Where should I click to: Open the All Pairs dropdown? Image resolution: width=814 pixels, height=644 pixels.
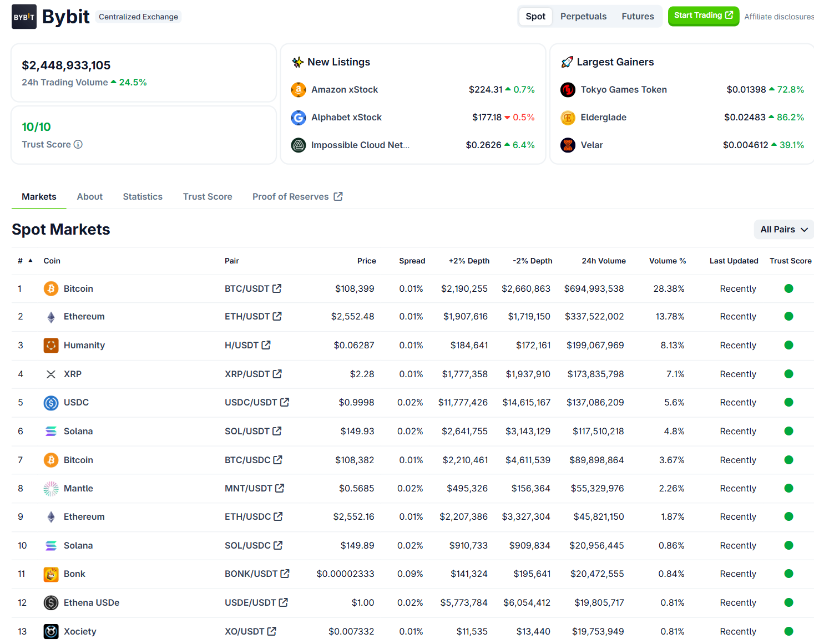point(783,229)
